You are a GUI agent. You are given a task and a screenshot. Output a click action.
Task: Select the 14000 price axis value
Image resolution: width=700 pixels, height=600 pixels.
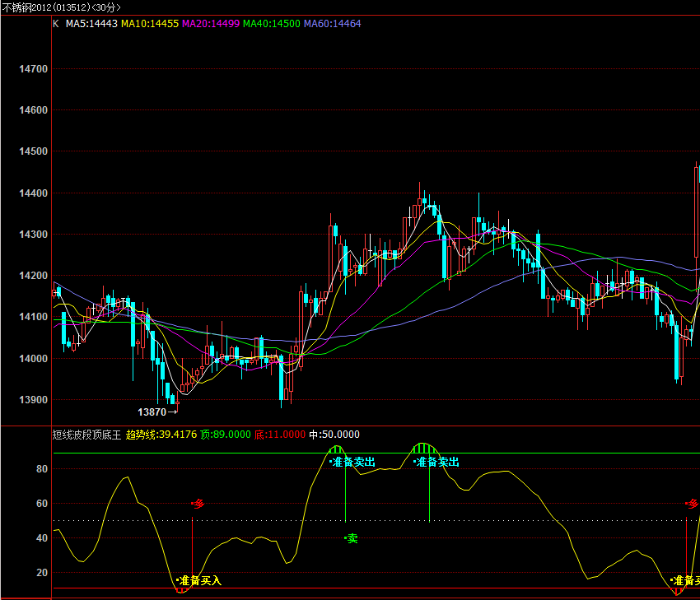33,359
